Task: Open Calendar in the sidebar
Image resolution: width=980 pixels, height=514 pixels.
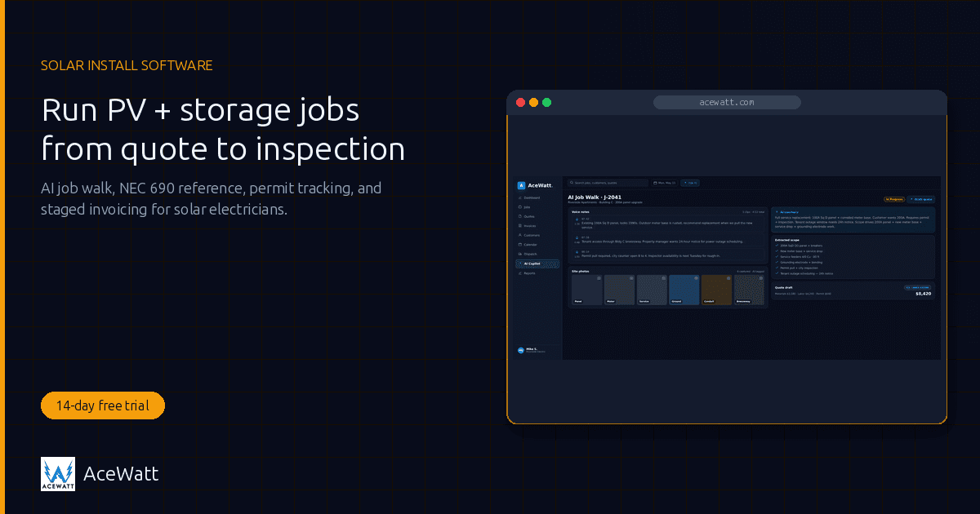Action: (539, 245)
